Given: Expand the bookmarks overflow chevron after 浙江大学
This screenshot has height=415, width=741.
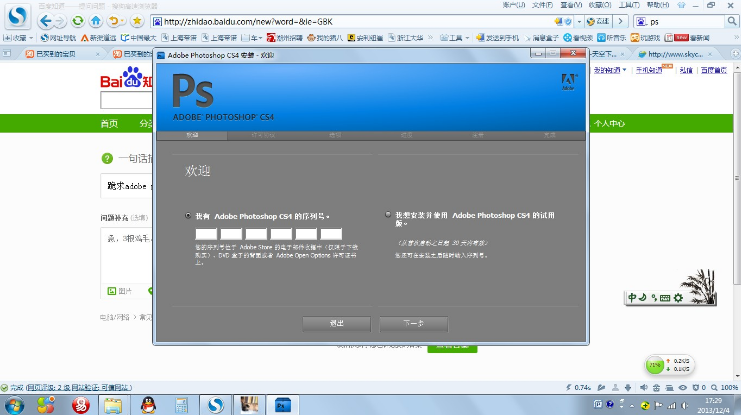Looking at the screenshot, I should pyautogui.click(x=431, y=37).
